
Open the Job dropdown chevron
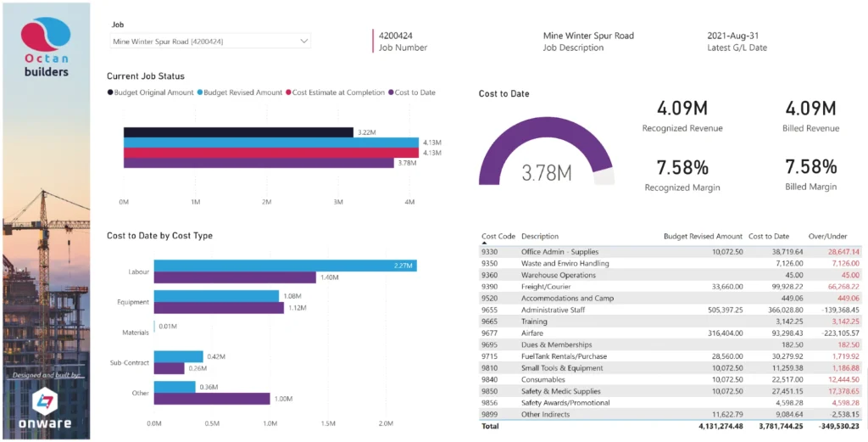tap(303, 41)
